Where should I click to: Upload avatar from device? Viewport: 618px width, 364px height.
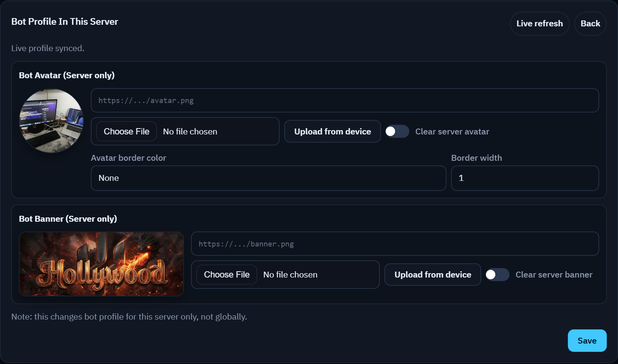332,131
